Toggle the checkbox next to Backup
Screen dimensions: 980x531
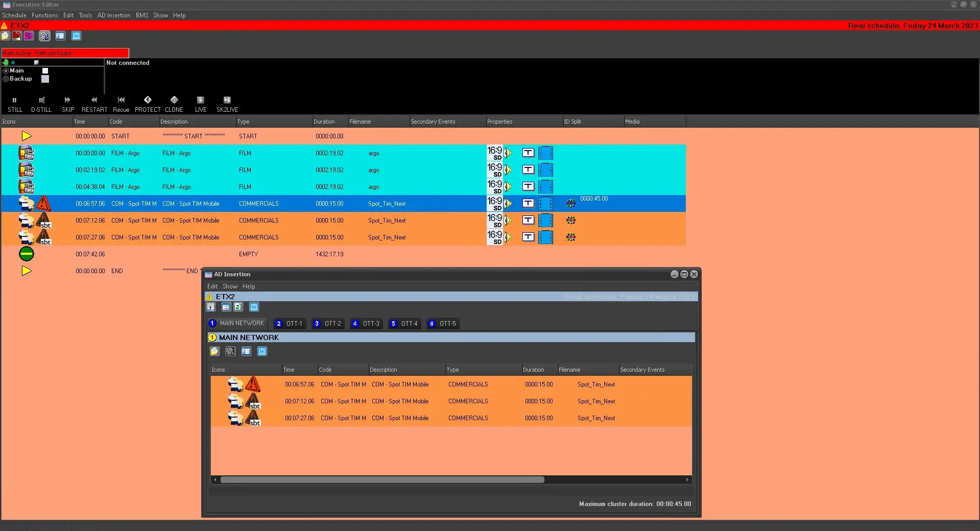[45, 79]
